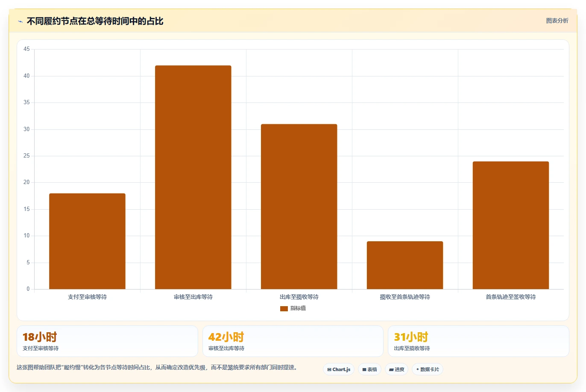Image resolution: width=586 pixels, height=392 pixels.
Task: Click the 出库至揽收等待 axis label
Action: [x=299, y=297]
